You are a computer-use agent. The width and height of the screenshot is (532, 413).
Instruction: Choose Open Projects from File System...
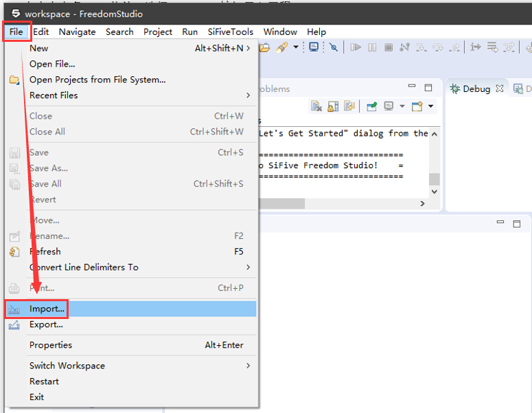coord(130,80)
